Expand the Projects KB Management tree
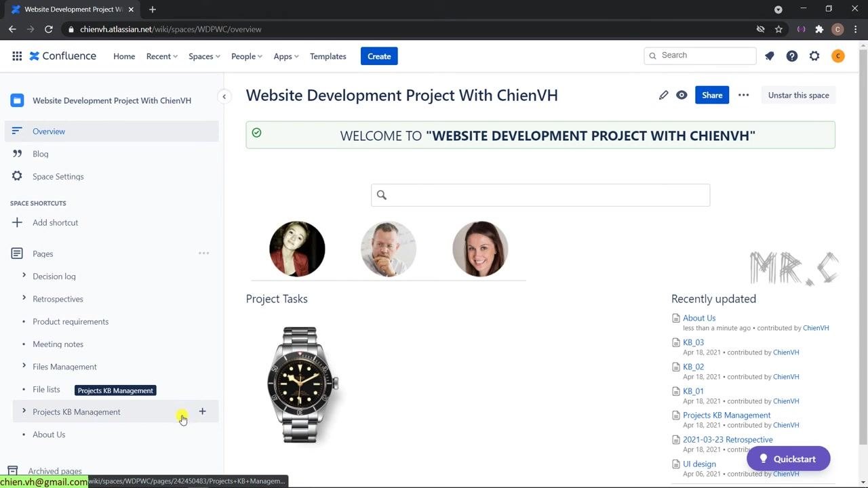Image resolution: width=868 pixels, height=488 pixels. 24,411
